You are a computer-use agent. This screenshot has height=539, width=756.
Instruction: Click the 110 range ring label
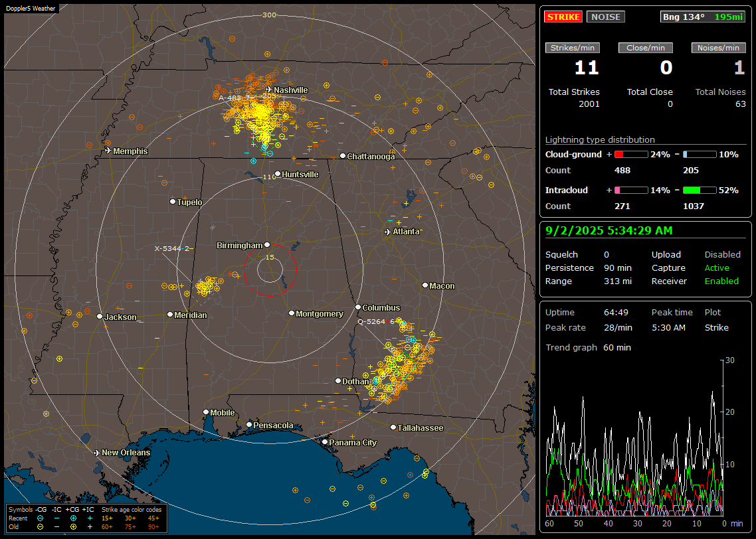[x=269, y=177]
